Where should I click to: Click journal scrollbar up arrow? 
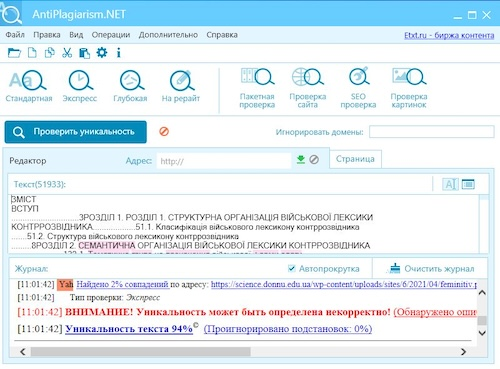pos(482,293)
